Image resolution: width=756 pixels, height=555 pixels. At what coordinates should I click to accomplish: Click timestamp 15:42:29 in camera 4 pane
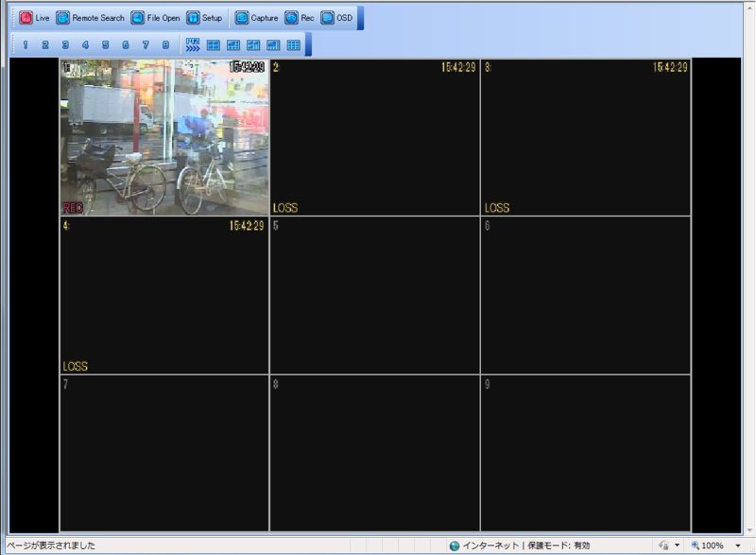247,225
